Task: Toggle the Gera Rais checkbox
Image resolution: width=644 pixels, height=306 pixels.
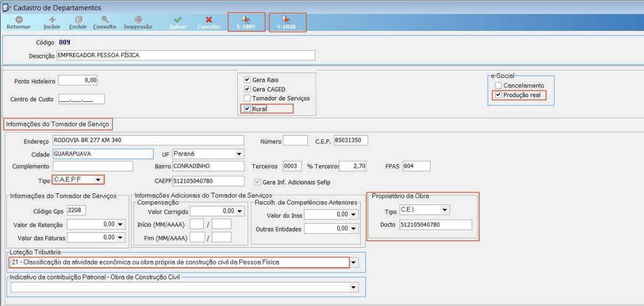Action: pos(247,80)
